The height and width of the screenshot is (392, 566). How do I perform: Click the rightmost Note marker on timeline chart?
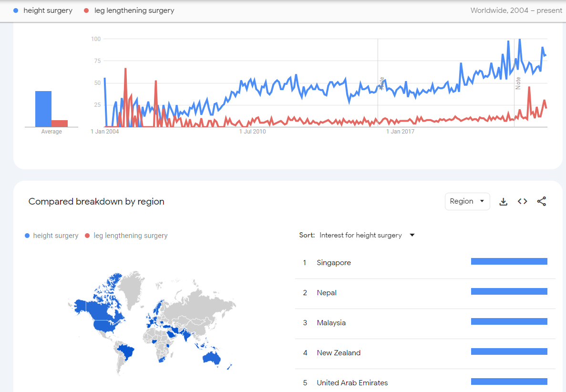click(x=518, y=83)
